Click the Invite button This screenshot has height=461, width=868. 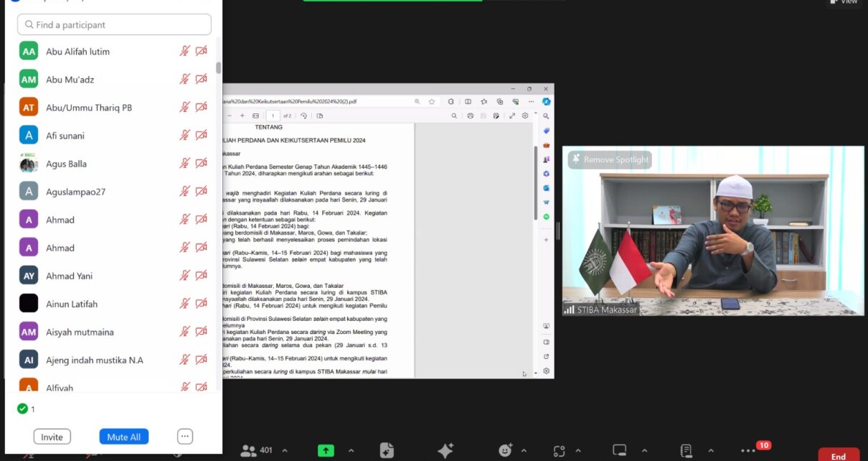52,437
